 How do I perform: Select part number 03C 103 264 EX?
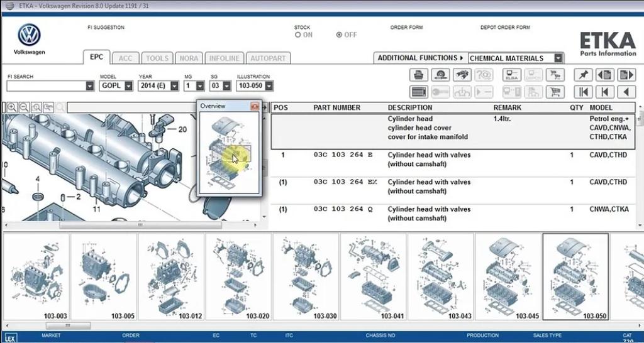[x=345, y=182]
